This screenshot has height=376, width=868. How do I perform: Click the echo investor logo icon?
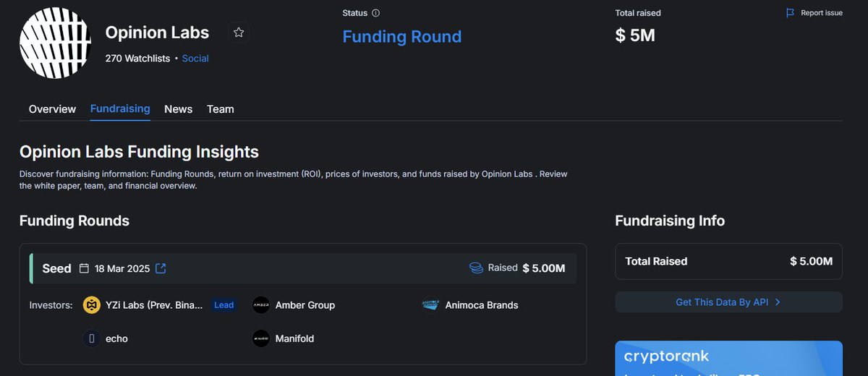pyautogui.click(x=92, y=338)
